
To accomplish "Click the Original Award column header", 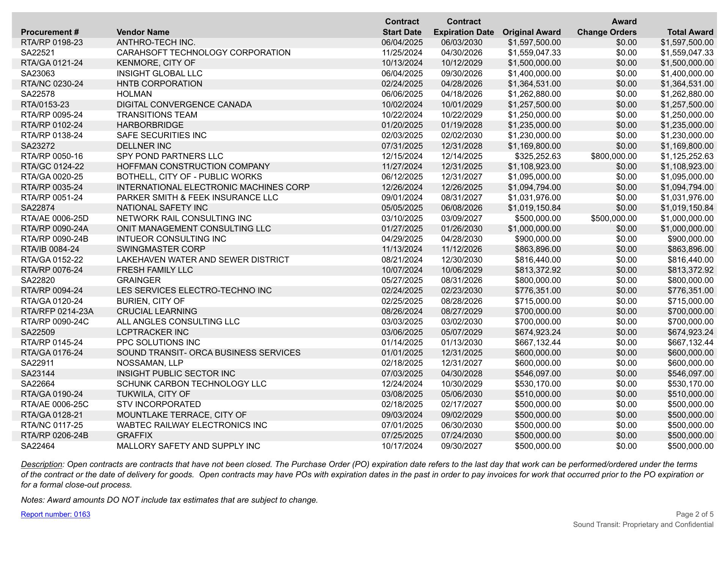I will pyautogui.click(x=531, y=32).
